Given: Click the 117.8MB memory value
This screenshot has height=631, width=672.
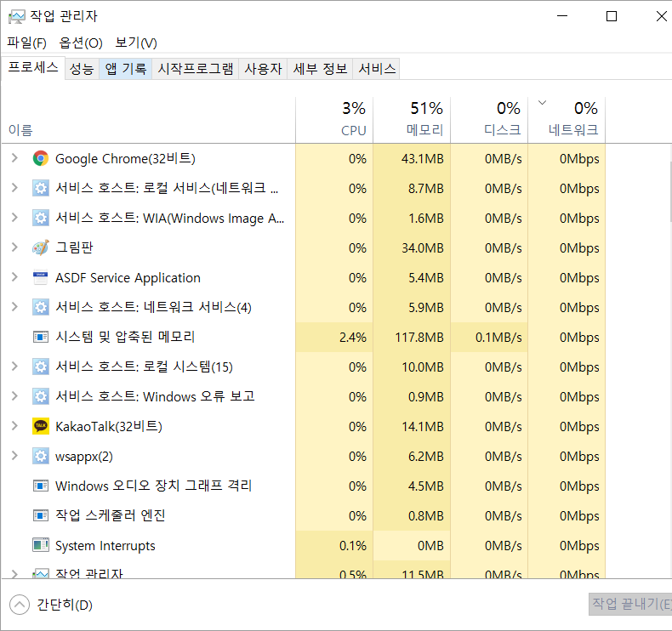Looking at the screenshot, I should pos(419,338).
